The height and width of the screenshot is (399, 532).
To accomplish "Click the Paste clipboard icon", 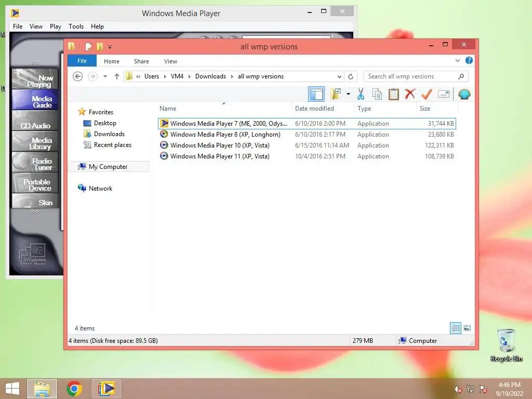I will 394,95.
